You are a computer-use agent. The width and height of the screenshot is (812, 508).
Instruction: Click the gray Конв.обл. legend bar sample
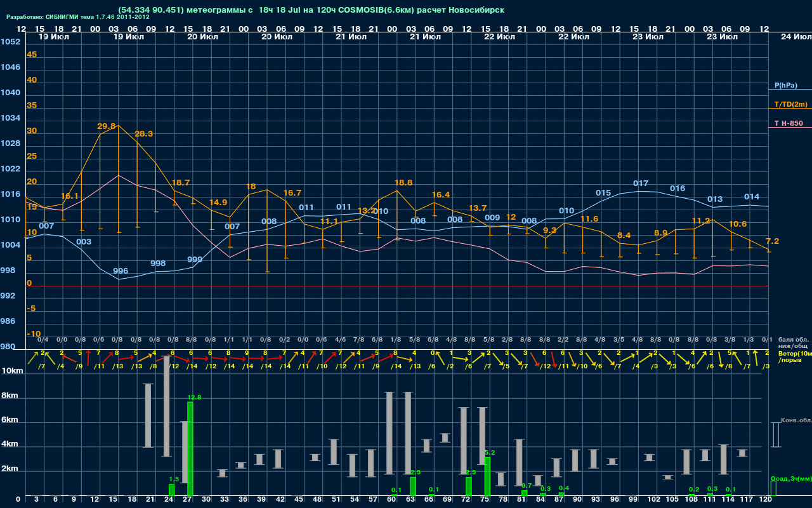[775, 434]
